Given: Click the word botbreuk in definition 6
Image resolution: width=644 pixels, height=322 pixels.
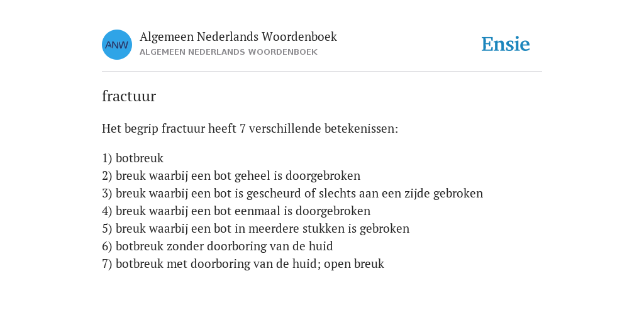Looking at the screenshot, I should click(140, 247).
